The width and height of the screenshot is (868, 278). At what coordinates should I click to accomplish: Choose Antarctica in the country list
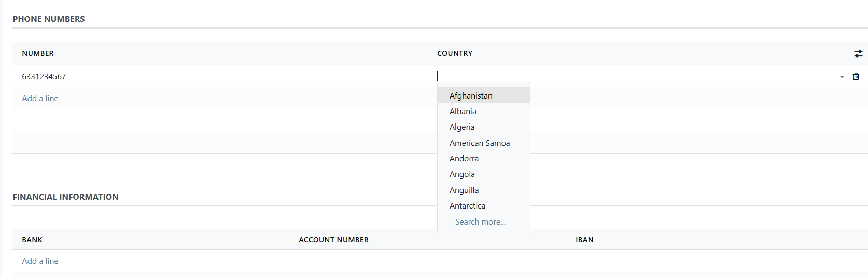pyautogui.click(x=467, y=206)
